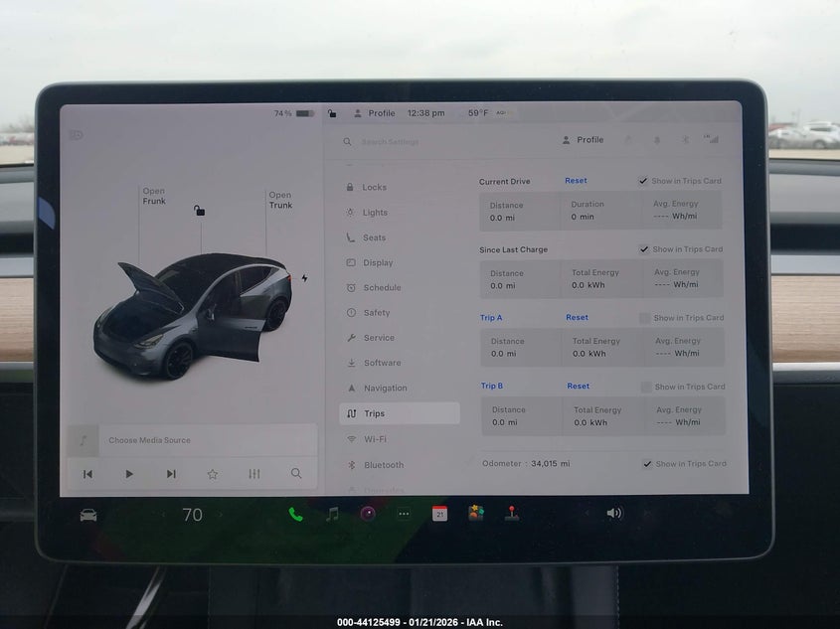The height and width of the screenshot is (629, 840).
Task: Open the media equalizer settings icon
Action: pos(253,474)
